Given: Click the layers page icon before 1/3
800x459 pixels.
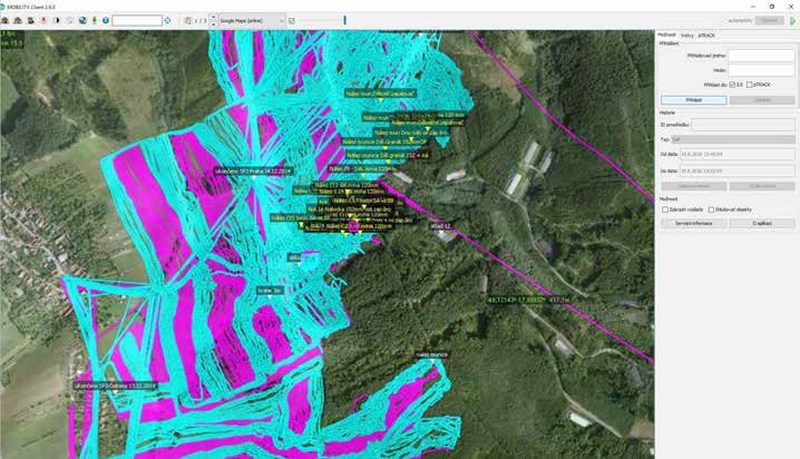Looking at the screenshot, I should (188, 20).
